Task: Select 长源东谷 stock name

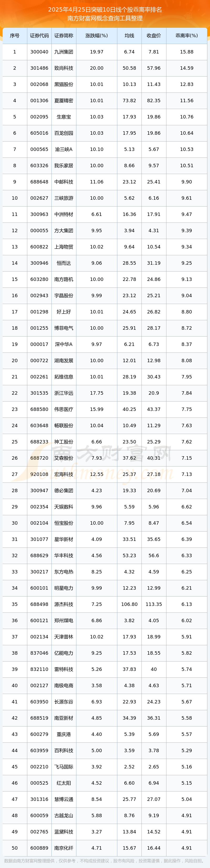Action: coord(64,702)
